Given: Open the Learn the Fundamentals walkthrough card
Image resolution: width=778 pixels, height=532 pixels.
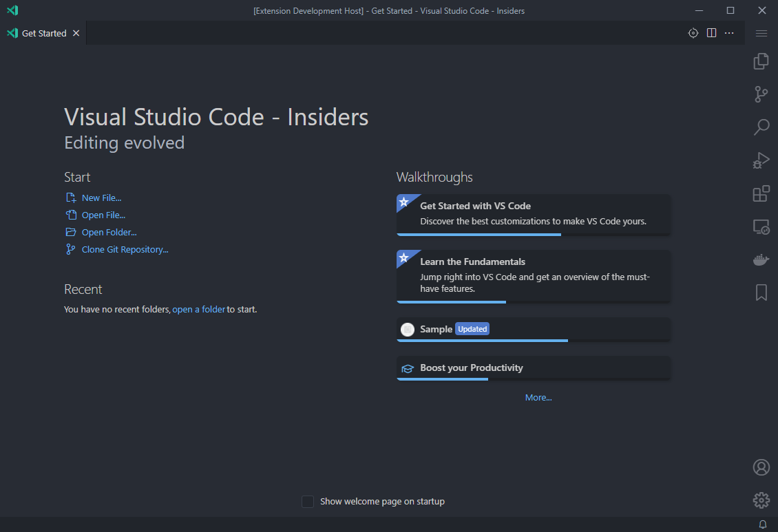Looking at the screenshot, I should tap(534, 276).
